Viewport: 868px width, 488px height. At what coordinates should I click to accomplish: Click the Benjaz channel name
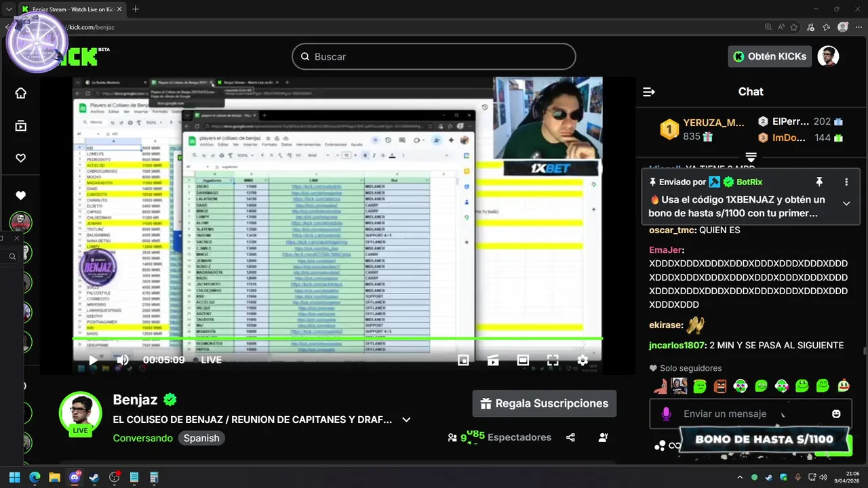point(135,399)
